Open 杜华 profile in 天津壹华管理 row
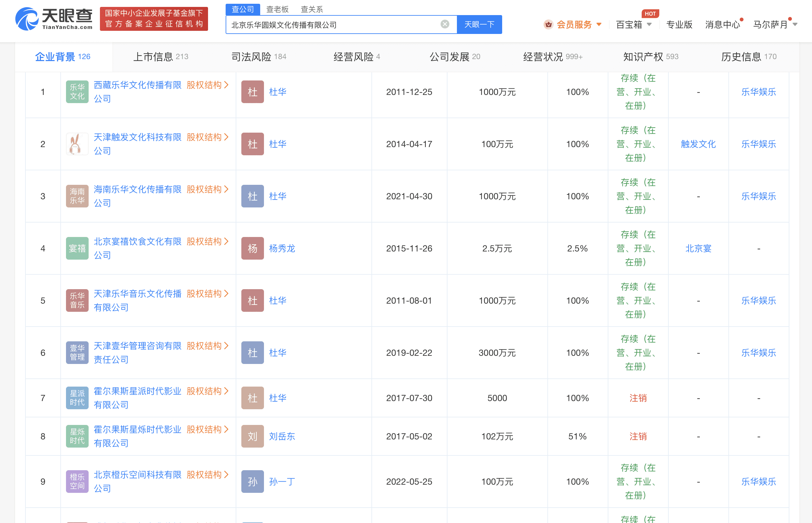 point(278,353)
